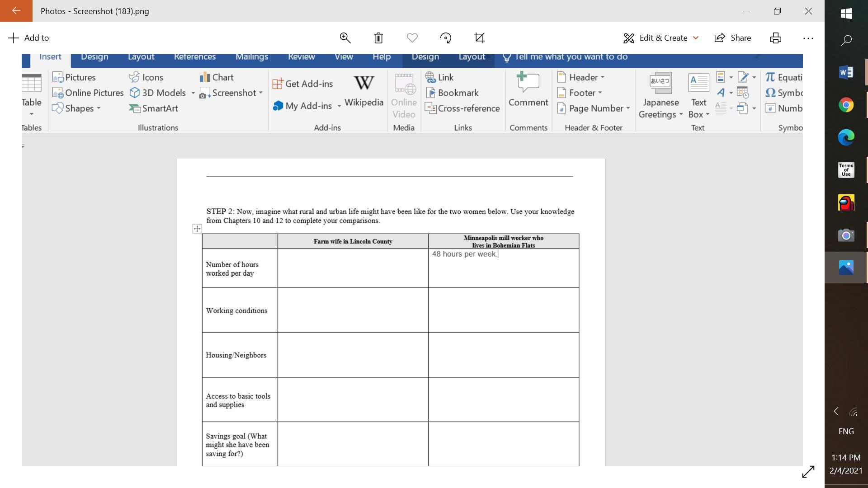This screenshot has height=488, width=868.
Task: Print the photo using printer icon
Action: (x=776, y=38)
